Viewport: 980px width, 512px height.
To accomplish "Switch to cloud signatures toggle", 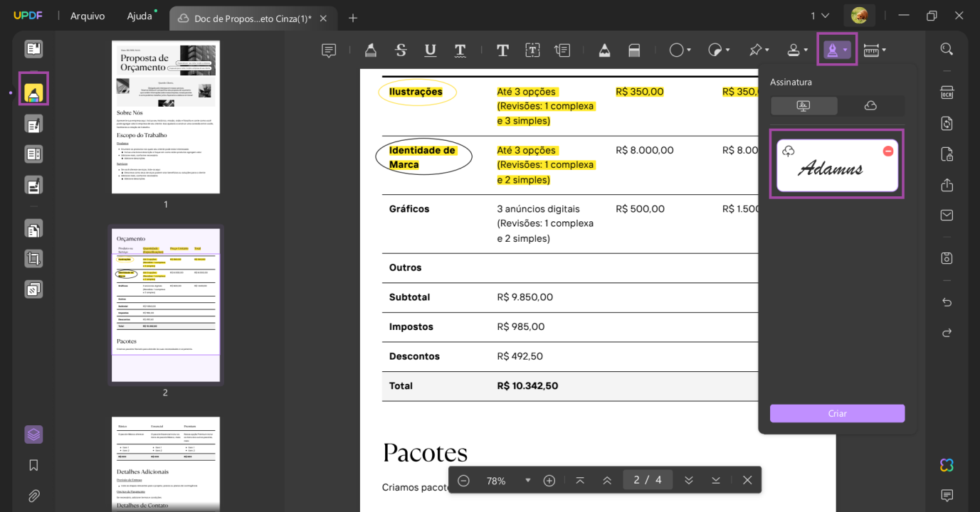I will click(x=870, y=106).
